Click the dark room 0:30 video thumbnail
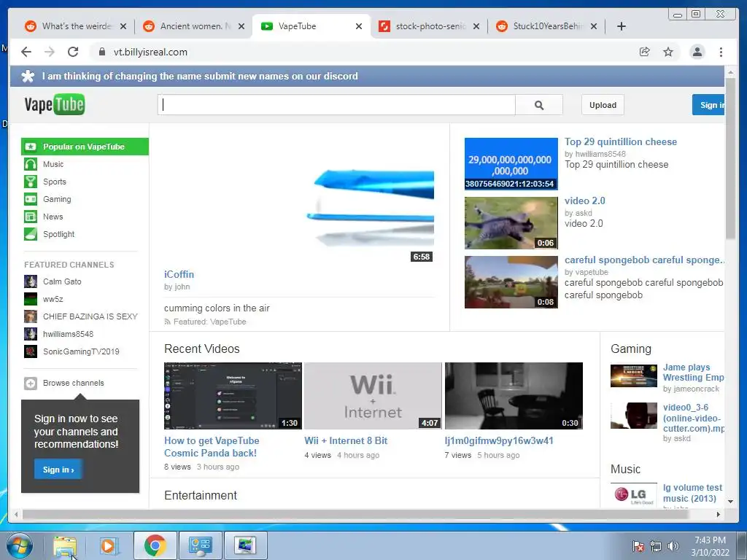This screenshot has height=560, width=747. tap(514, 396)
